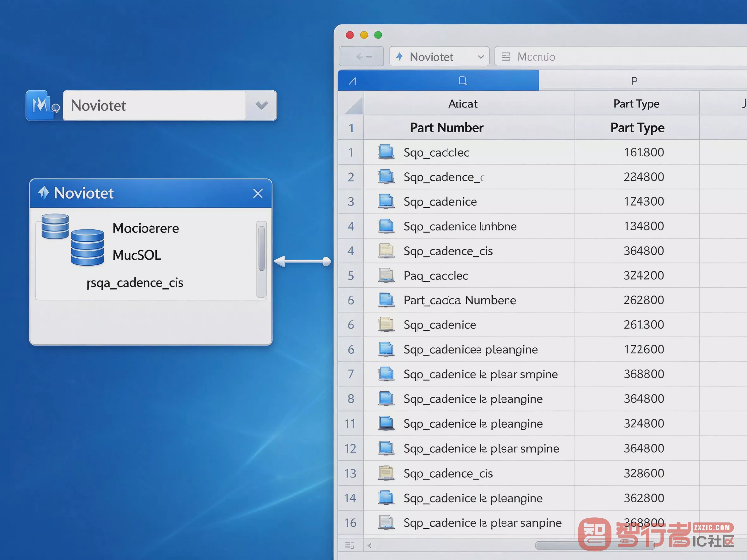747x560 pixels.
Task: Click the Part Type column header
Action: pyautogui.click(x=637, y=104)
